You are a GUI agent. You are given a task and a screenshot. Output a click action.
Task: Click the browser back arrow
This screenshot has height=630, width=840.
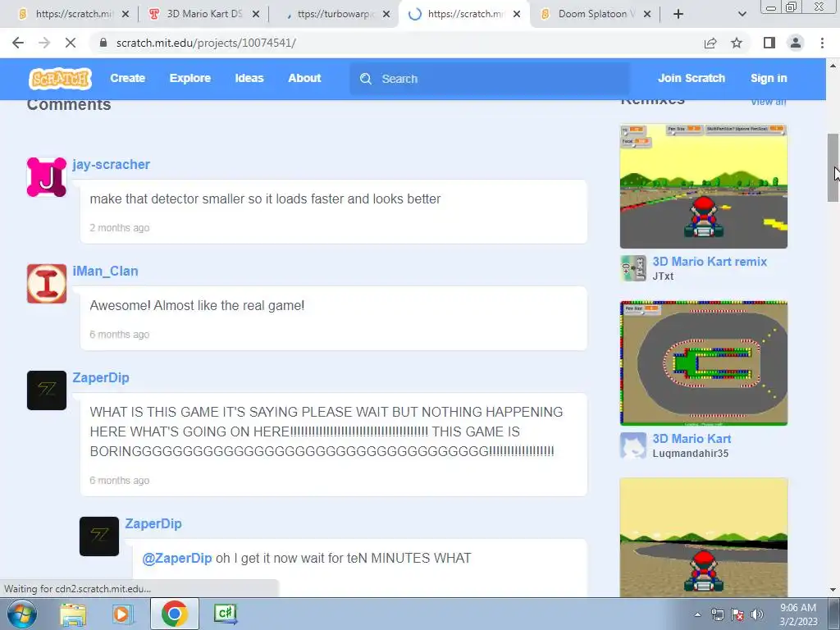(x=18, y=43)
